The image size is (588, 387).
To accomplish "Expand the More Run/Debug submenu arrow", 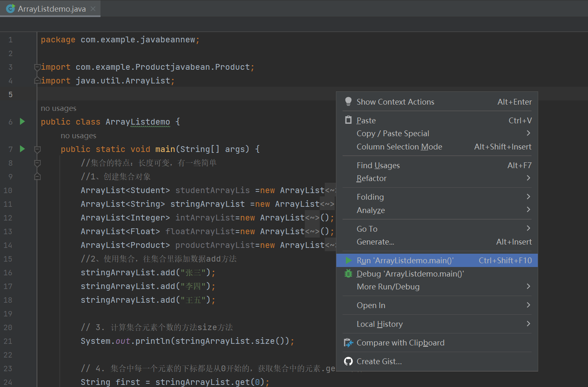I will tap(528, 286).
